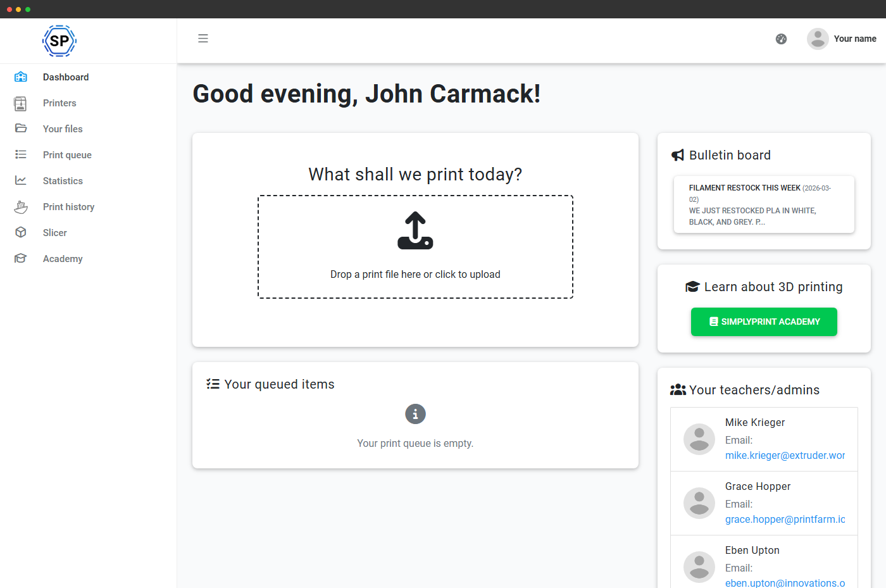Open Your name user account menu
Screen dimensions: 886x588
click(842, 39)
